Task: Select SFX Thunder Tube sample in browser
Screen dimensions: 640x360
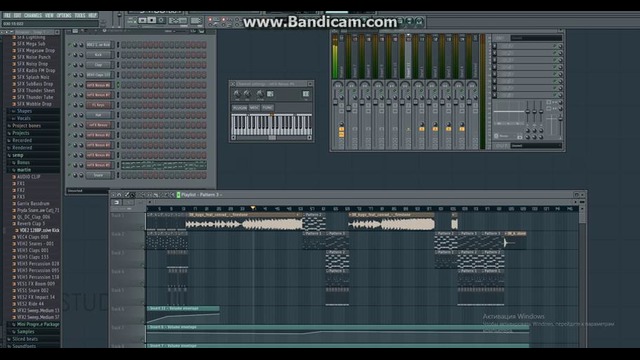Action: (35, 97)
